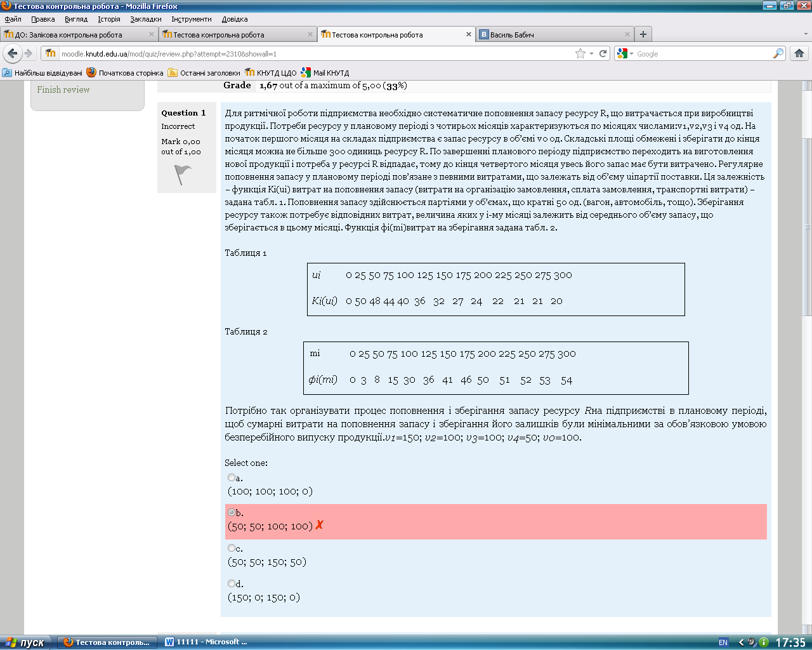The image size is (812, 650).
Task: Open the Останні заголовки feed bookmark
Action: [204, 73]
